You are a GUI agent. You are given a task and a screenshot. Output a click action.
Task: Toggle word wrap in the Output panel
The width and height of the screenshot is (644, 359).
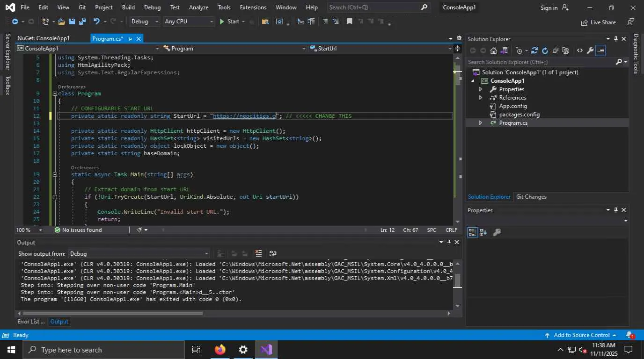pos(273,253)
